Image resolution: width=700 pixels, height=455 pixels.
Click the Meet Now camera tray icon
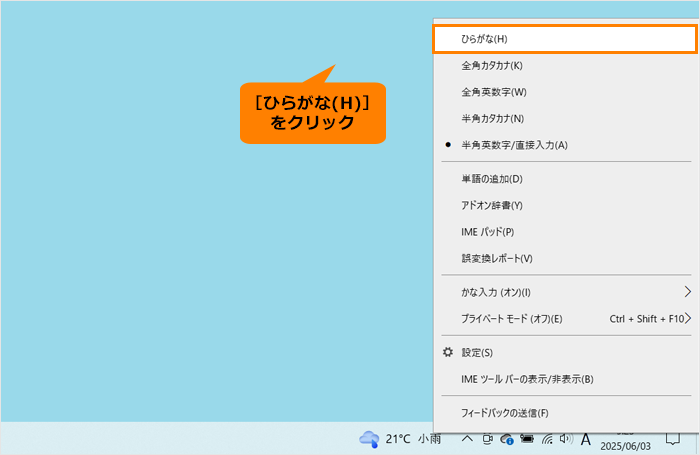488,439
